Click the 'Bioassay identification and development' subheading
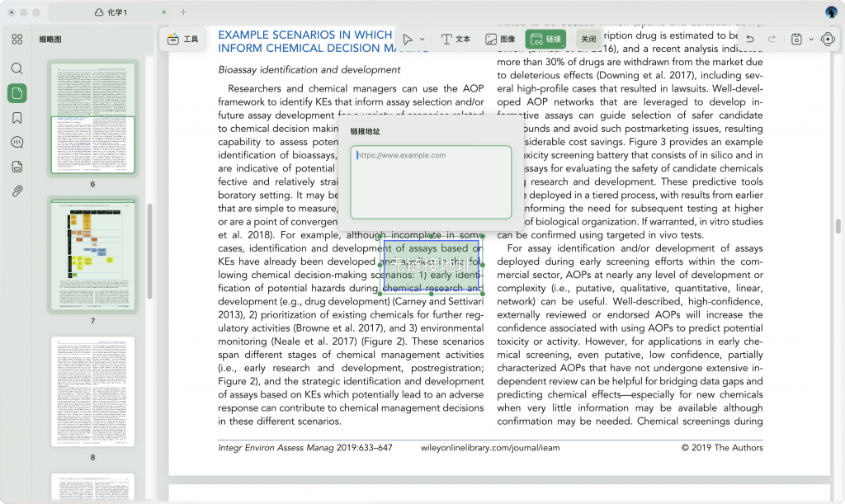The width and height of the screenshot is (845, 504). coord(309,70)
